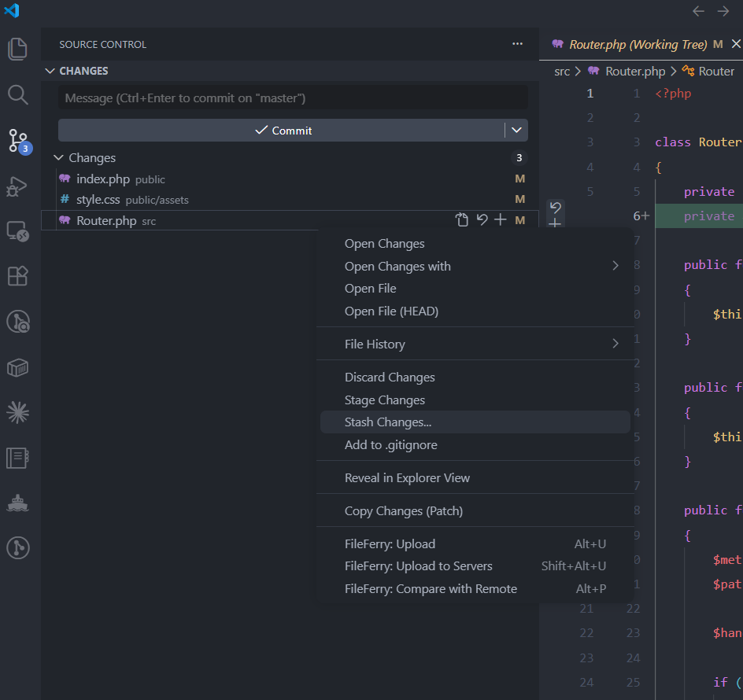Image resolution: width=743 pixels, height=700 pixels.
Task: Click 'class Router' in the editor
Action: 698,142
